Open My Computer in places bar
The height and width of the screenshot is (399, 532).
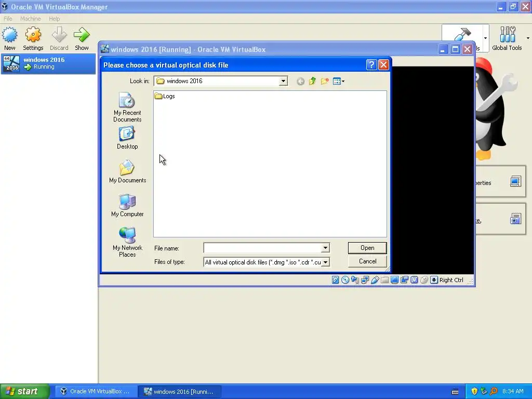(127, 205)
